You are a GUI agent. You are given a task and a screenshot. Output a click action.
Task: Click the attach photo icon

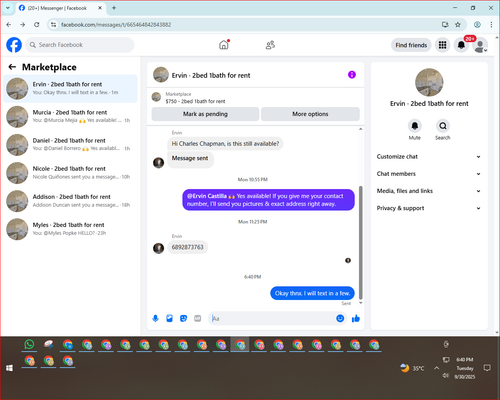click(x=170, y=318)
